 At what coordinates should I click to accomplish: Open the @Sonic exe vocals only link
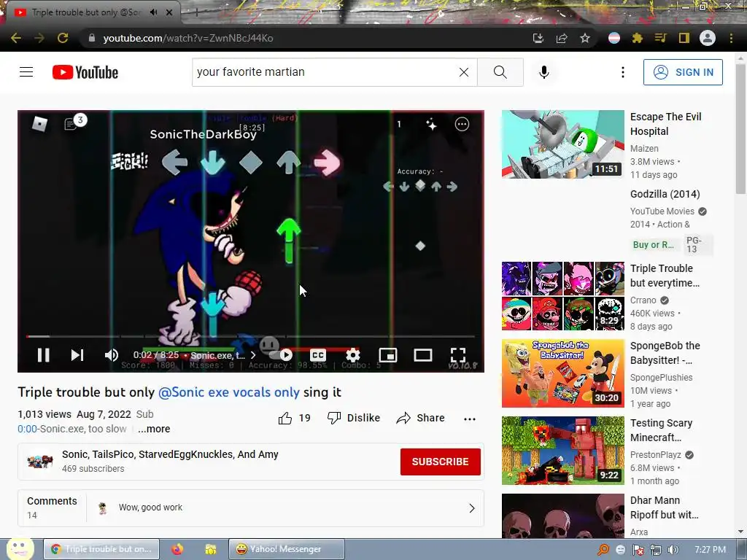(x=228, y=392)
